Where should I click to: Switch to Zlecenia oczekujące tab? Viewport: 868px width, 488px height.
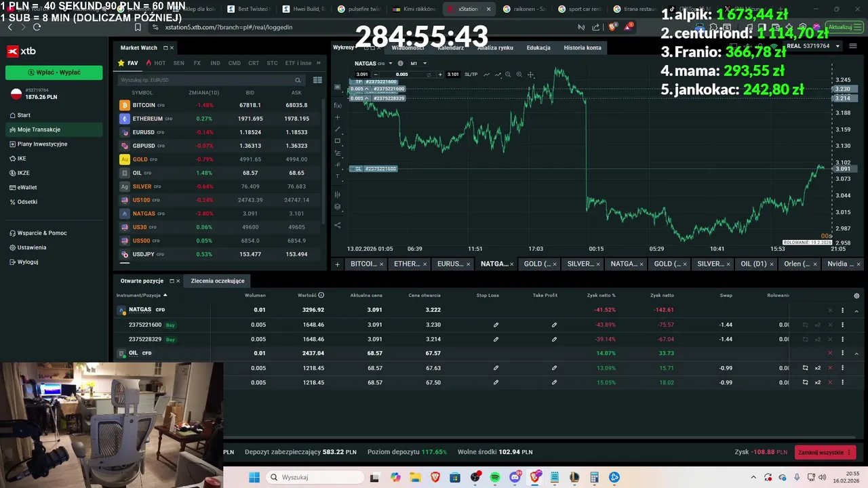pos(218,281)
